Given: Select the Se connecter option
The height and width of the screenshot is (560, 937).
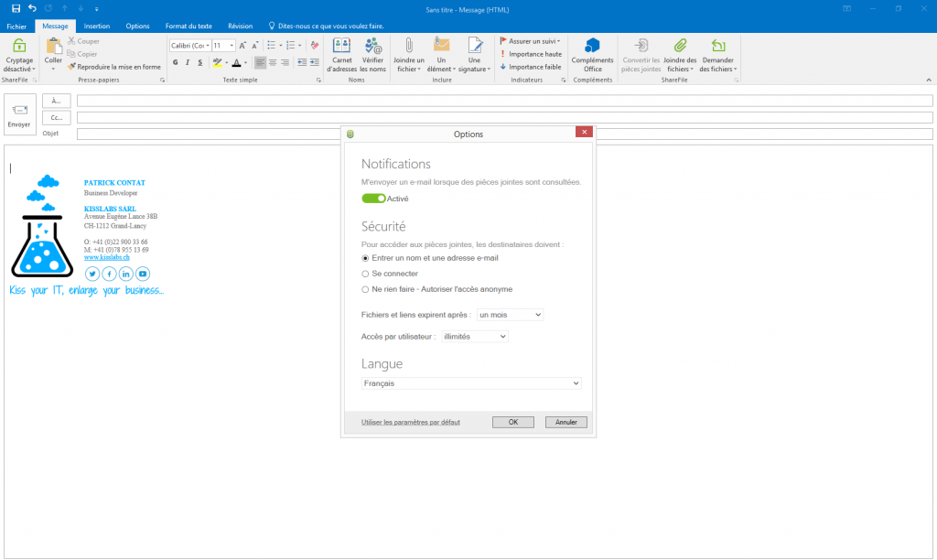Looking at the screenshot, I should click(366, 274).
